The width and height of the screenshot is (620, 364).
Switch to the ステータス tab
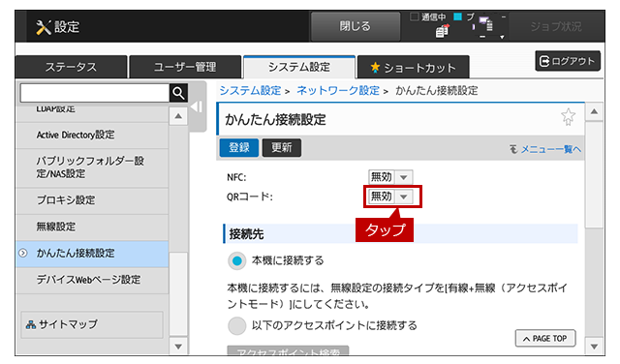(71, 67)
